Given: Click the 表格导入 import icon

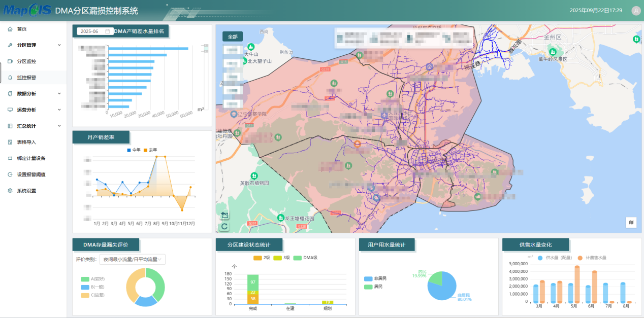Looking at the screenshot, I should [10, 142].
